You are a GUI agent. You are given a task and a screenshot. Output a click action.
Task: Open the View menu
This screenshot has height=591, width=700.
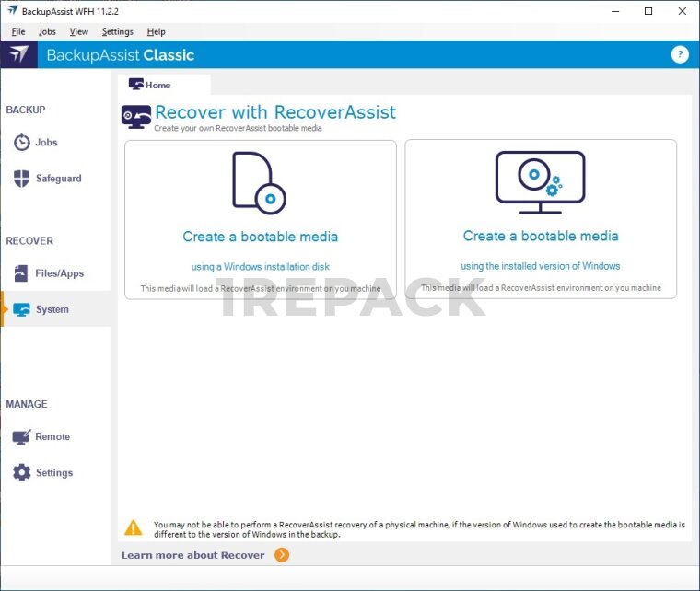(x=78, y=31)
